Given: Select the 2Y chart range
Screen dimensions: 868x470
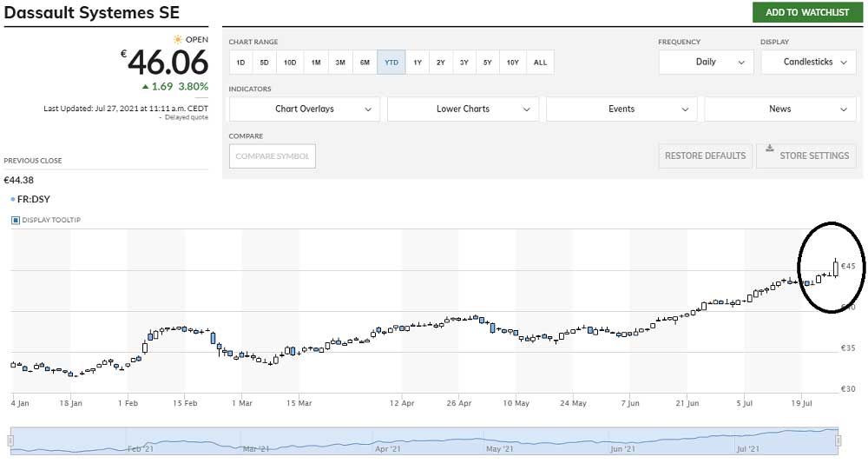Looking at the screenshot, I should click(x=441, y=62).
